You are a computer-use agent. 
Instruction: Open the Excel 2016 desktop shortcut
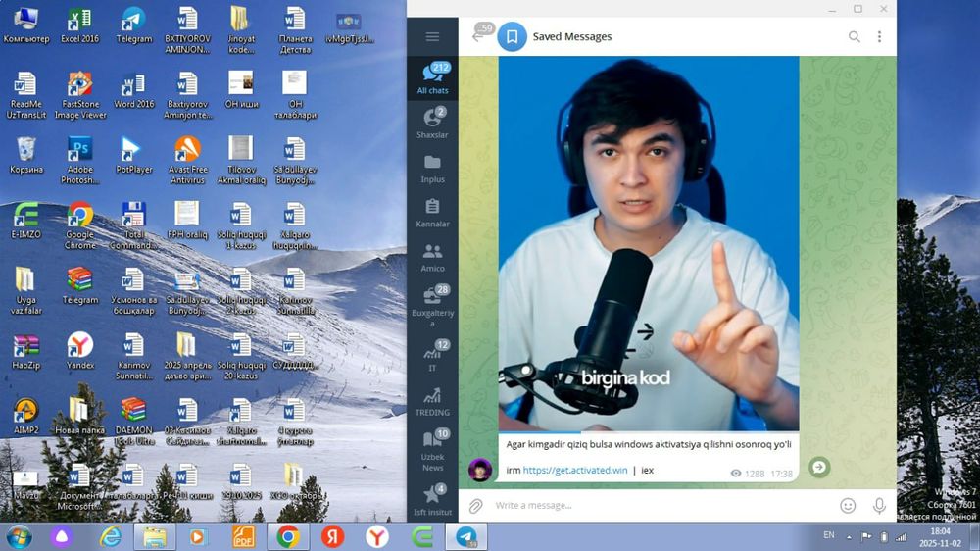(x=80, y=26)
